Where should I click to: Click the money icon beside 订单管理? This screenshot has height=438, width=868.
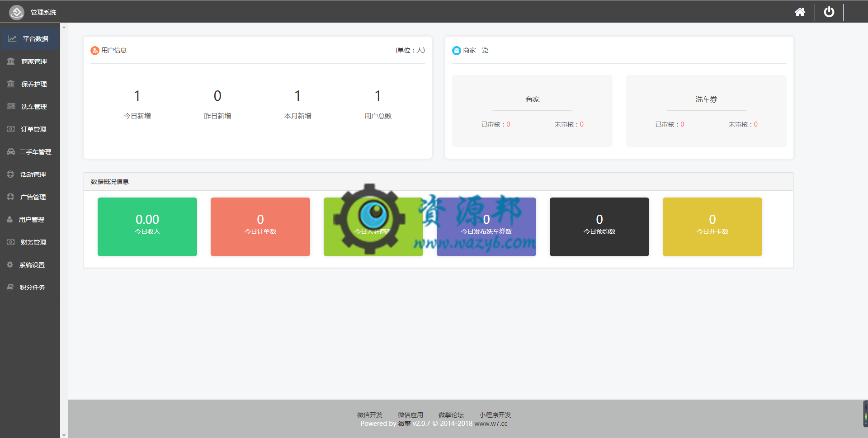(x=11, y=129)
